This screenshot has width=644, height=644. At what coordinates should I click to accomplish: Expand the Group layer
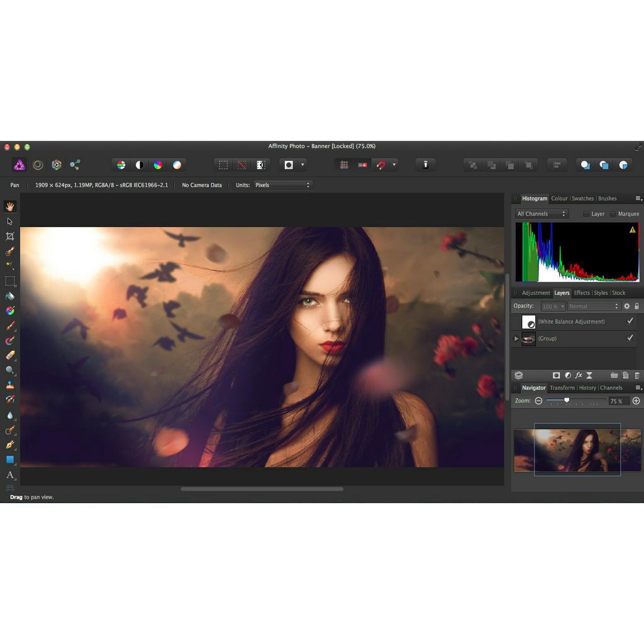[516, 338]
